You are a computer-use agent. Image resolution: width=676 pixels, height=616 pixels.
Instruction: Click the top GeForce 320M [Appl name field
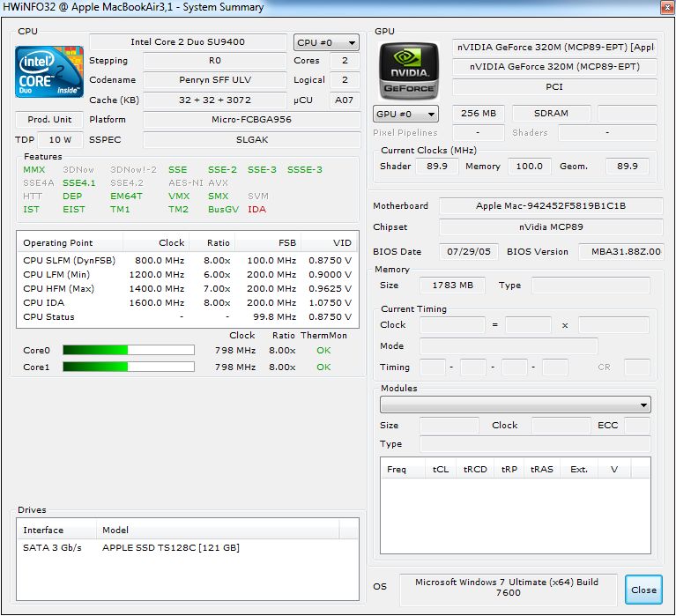[x=554, y=48]
